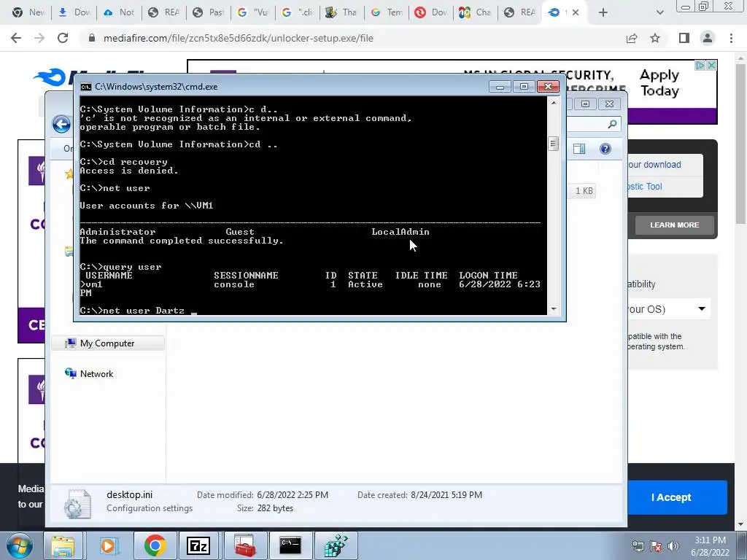
Task: Open the Windows Start menu orb
Action: coord(20,545)
